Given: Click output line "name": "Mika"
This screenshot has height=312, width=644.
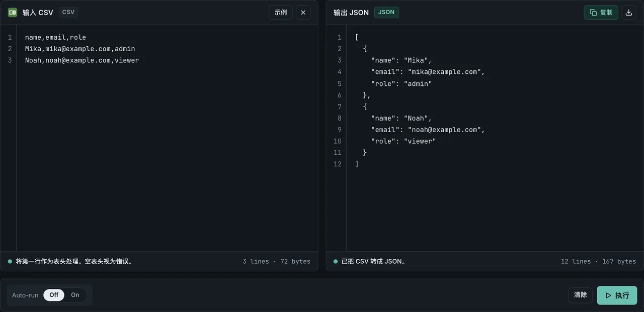Looking at the screenshot, I should click(401, 60).
